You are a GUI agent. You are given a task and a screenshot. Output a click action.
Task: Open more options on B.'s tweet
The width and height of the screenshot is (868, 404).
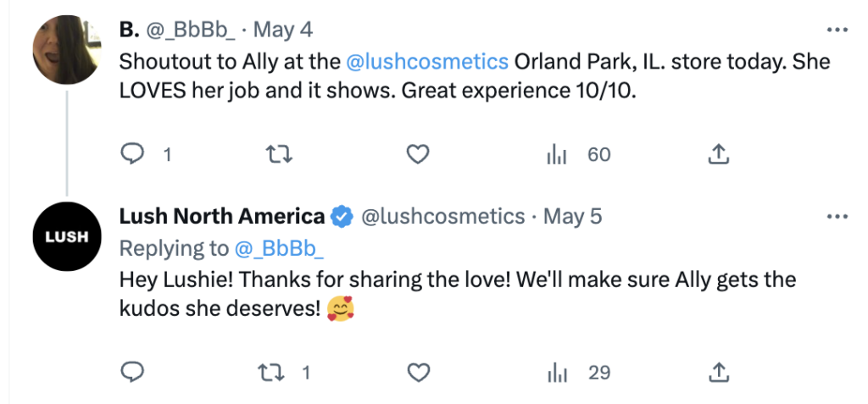[837, 30]
